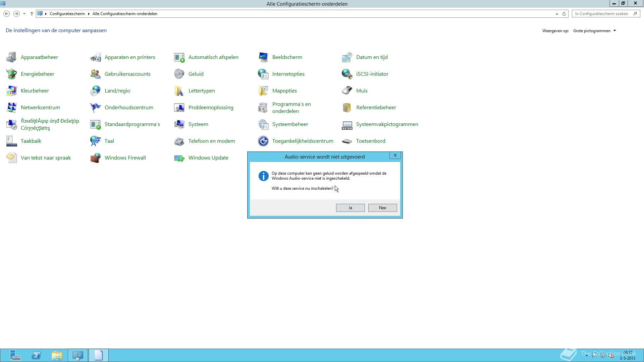Close the Audio-service dialog with X
This screenshot has height=362, width=644.
click(x=395, y=155)
